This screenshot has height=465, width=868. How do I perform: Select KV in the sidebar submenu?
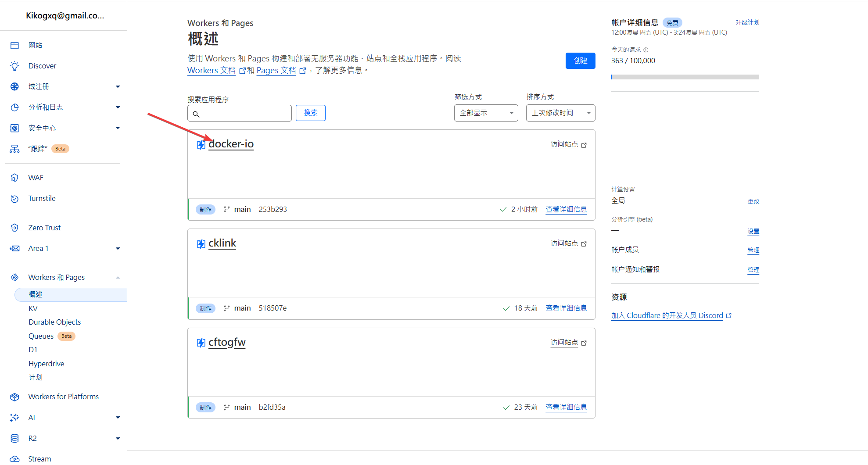click(33, 308)
